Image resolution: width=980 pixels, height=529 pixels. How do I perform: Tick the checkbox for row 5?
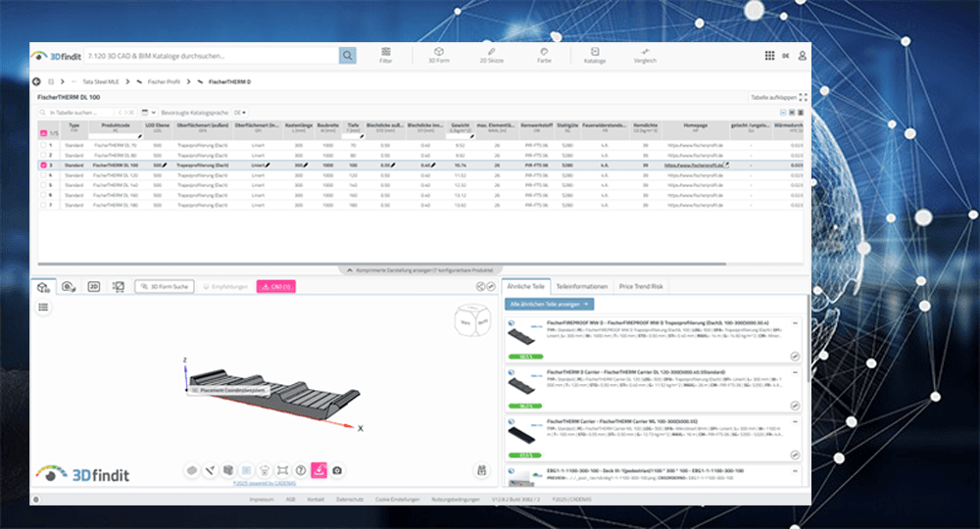coord(42,185)
